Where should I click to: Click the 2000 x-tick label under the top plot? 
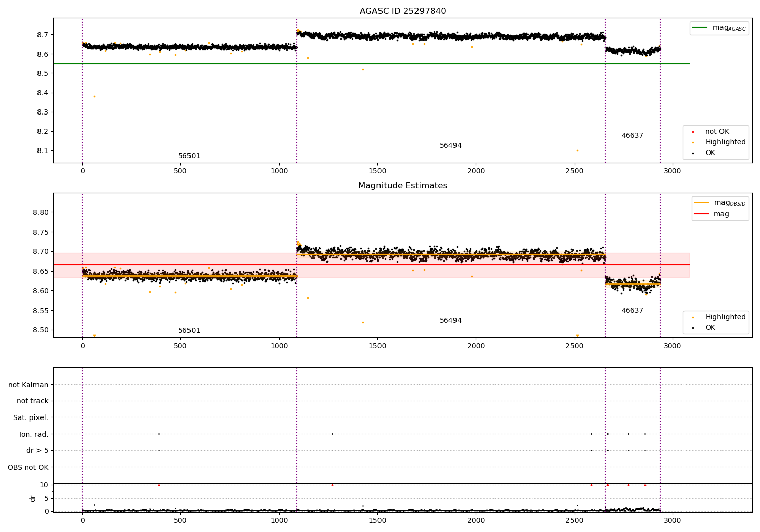click(476, 171)
